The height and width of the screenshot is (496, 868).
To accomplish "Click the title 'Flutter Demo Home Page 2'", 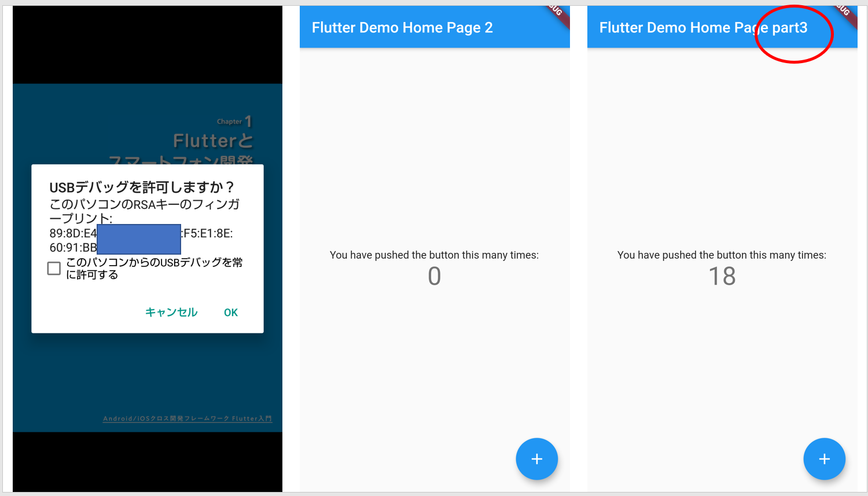I will tap(402, 28).
